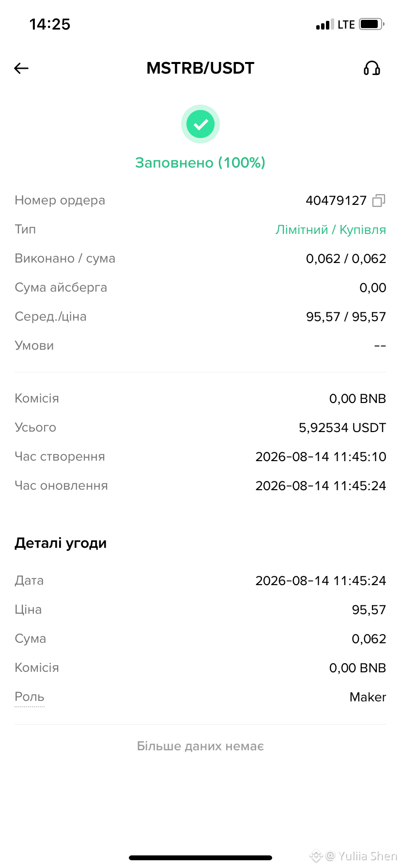Image resolution: width=401 pixels, height=868 pixels.
Task: Tap Лімітний / Купівля type text
Action: (331, 230)
